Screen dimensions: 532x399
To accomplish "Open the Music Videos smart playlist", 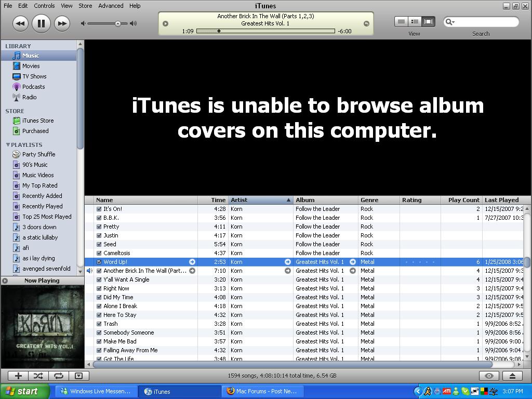I will (x=38, y=175).
